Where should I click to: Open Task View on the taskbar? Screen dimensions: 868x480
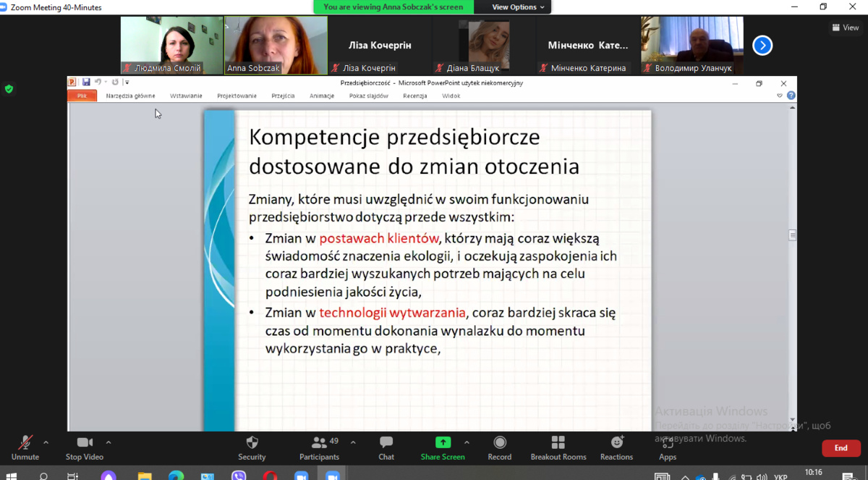[x=72, y=476]
